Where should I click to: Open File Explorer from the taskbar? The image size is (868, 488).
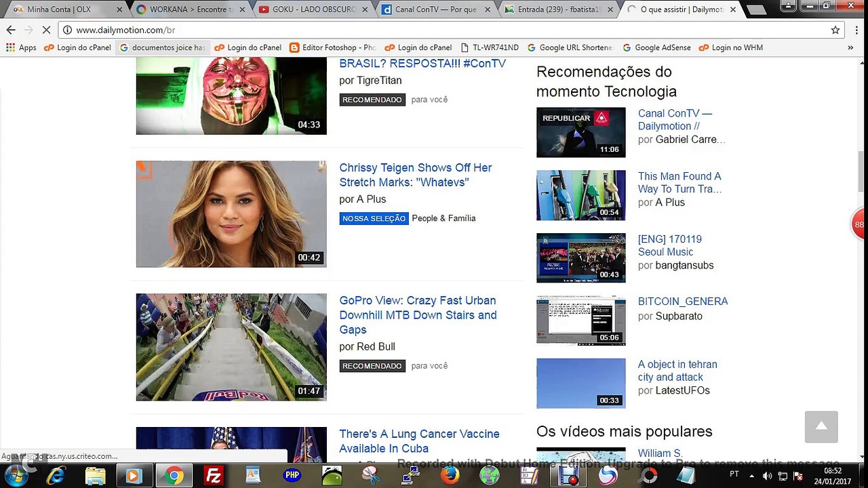[x=95, y=475]
